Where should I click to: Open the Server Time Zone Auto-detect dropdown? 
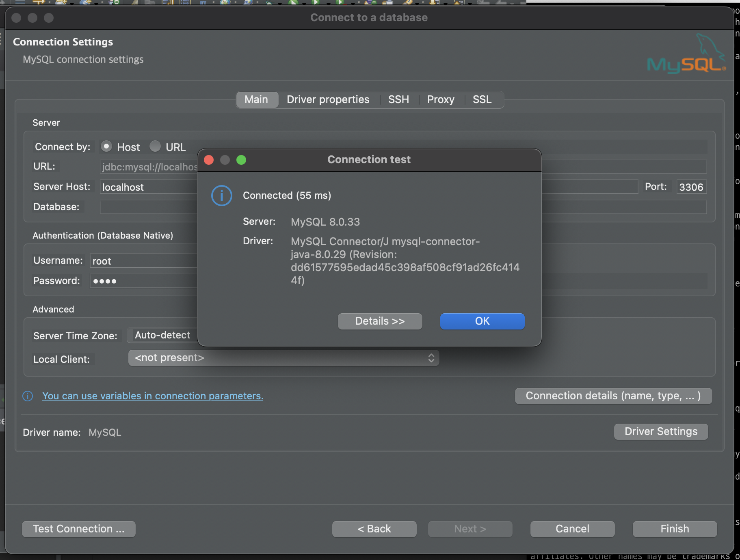162,335
